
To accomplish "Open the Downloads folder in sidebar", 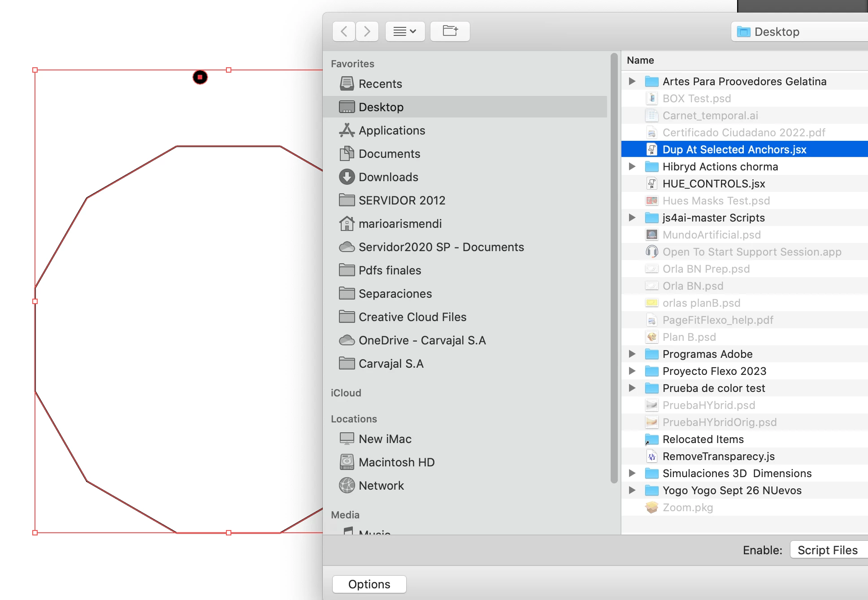I will tap(388, 177).
